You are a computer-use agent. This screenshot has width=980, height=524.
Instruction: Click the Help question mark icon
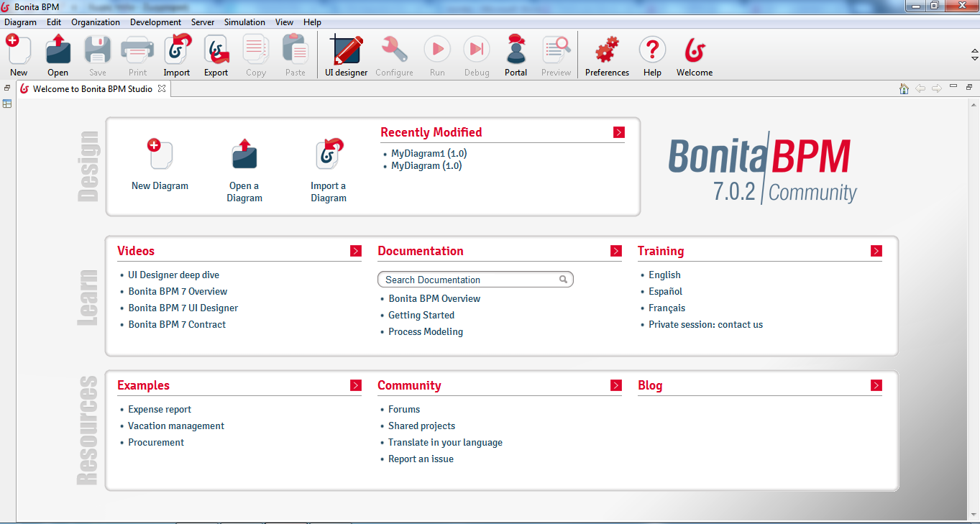pyautogui.click(x=652, y=50)
